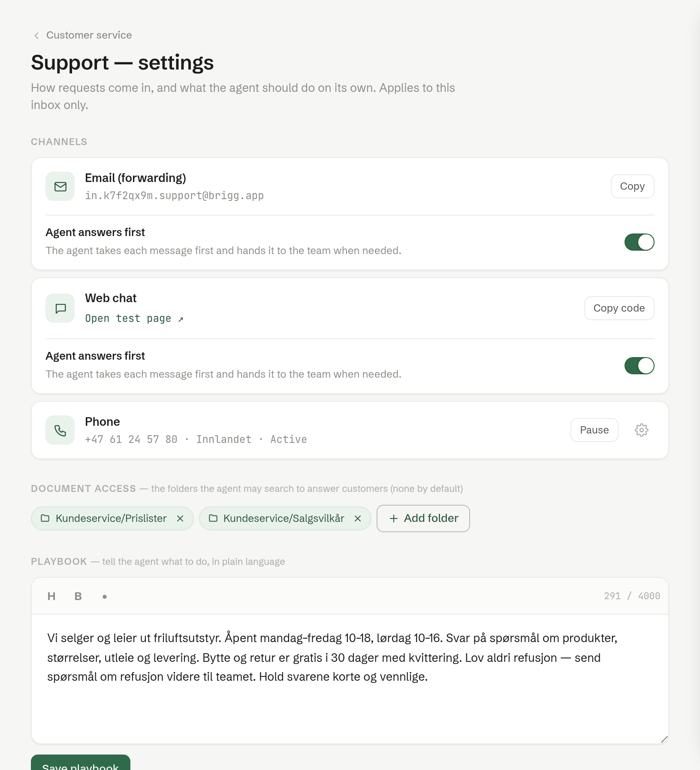Click the playbook textarea resize handle
The height and width of the screenshot is (770, 700).
664,739
